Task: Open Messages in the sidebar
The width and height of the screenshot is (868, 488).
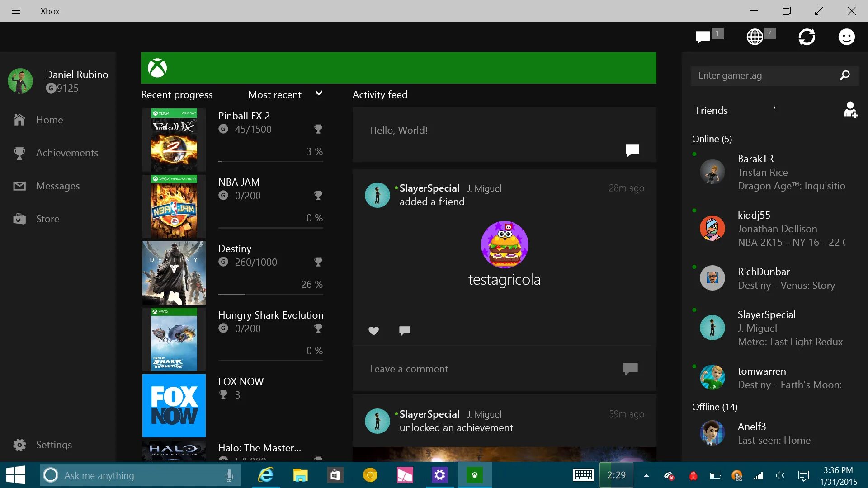Action: point(58,186)
